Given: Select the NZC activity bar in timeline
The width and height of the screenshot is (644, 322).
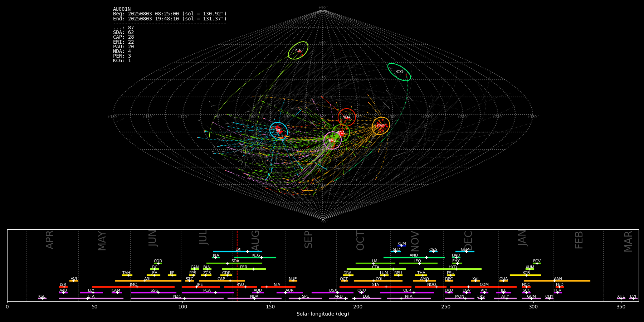Looking at the screenshot, I should pos(177,298).
